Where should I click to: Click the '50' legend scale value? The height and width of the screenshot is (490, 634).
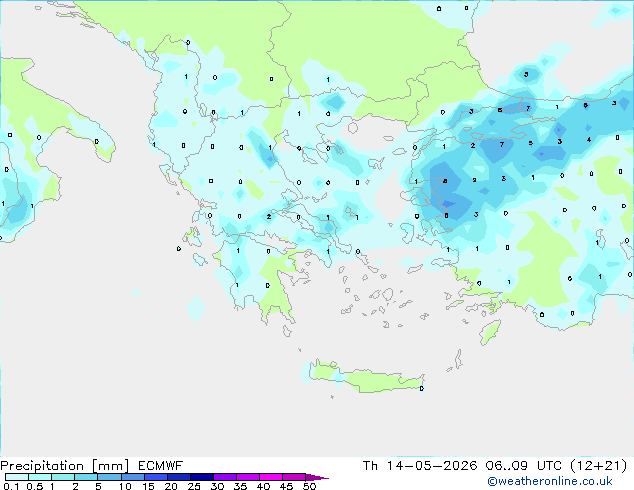click(x=309, y=486)
